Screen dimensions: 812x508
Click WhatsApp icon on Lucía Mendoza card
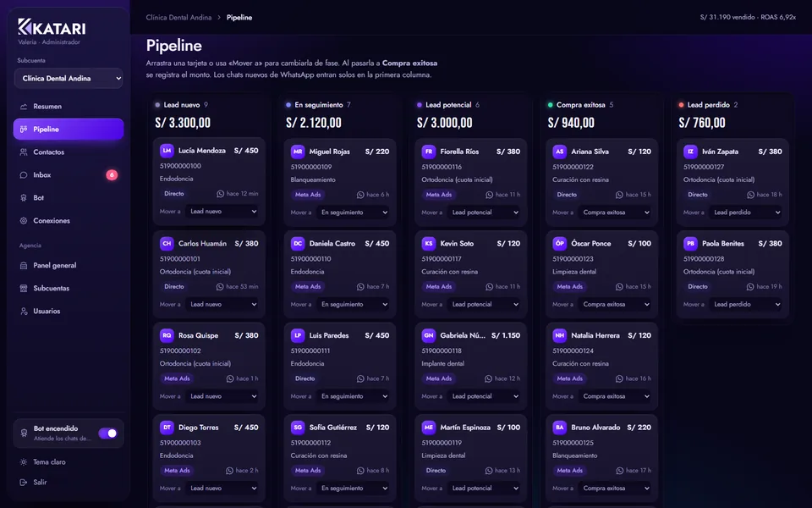tap(220, 193)
